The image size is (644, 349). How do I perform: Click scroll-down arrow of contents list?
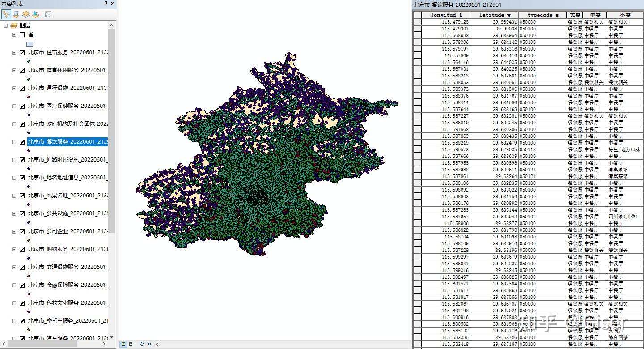tap(112, 336)
